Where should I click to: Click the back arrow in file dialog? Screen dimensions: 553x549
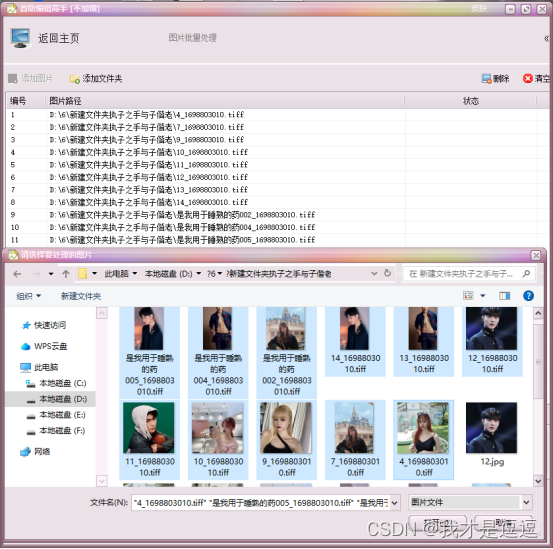(17, 274)
